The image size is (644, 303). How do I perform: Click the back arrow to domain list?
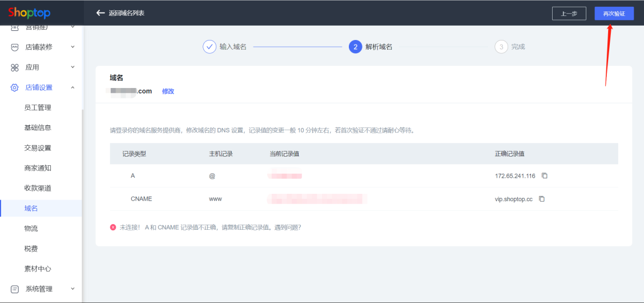coord(100,13)
